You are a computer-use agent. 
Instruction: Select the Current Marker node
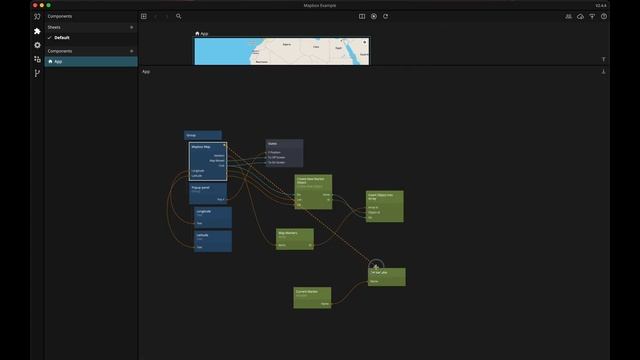(312, 298)
